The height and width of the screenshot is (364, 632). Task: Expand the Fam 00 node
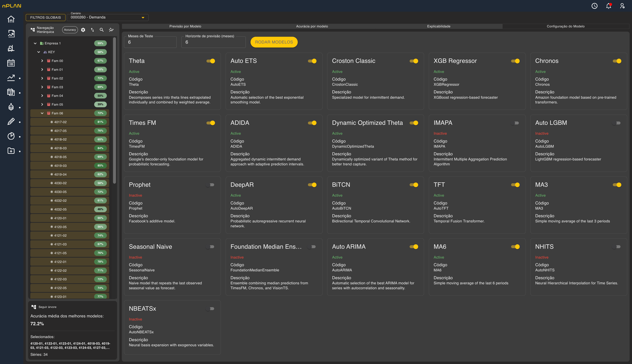click(x=42, y=61)
